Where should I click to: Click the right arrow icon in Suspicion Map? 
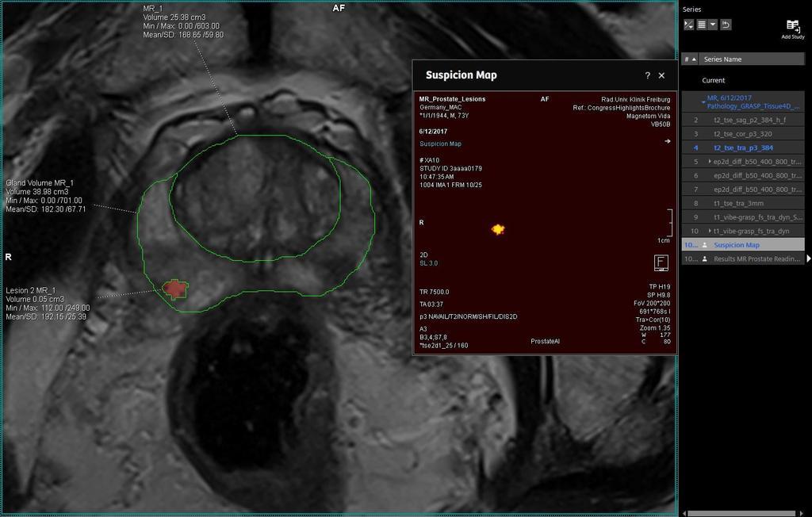click(x=668, y=141)
